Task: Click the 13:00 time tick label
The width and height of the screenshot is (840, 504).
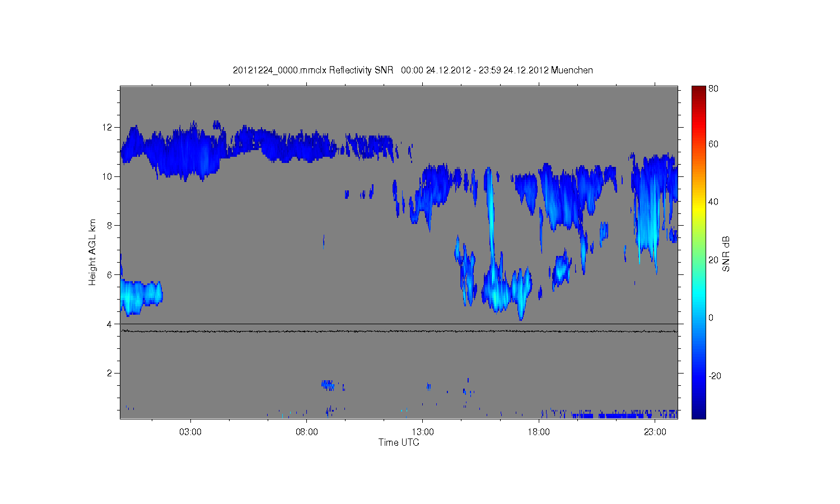Action: 423,432
